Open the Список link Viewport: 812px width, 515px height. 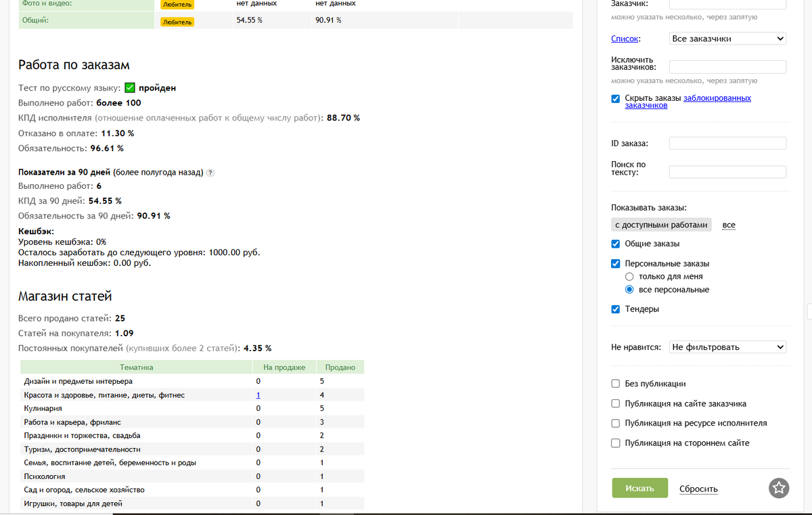click(x=625, y=39)
